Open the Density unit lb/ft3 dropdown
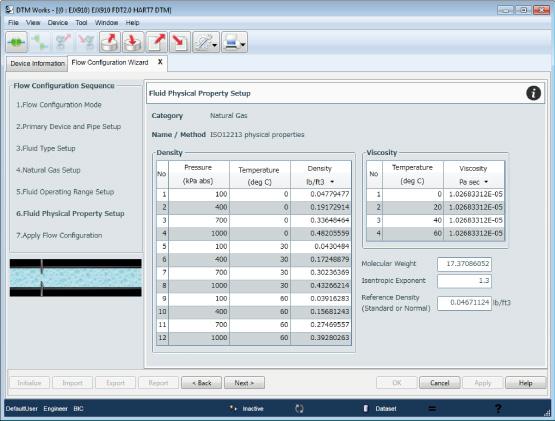The width and height of the screenshot is (555, 421). click(332, 182)
